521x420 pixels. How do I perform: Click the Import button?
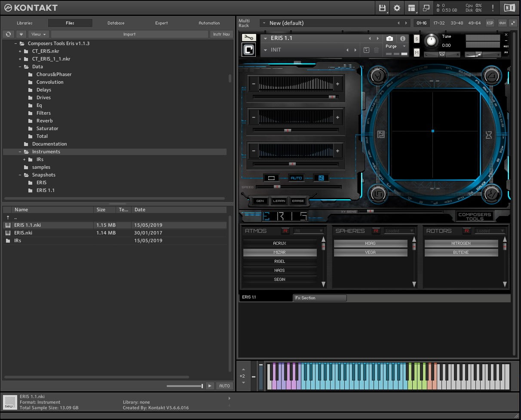pyautogui.click(x=129, y=34)
